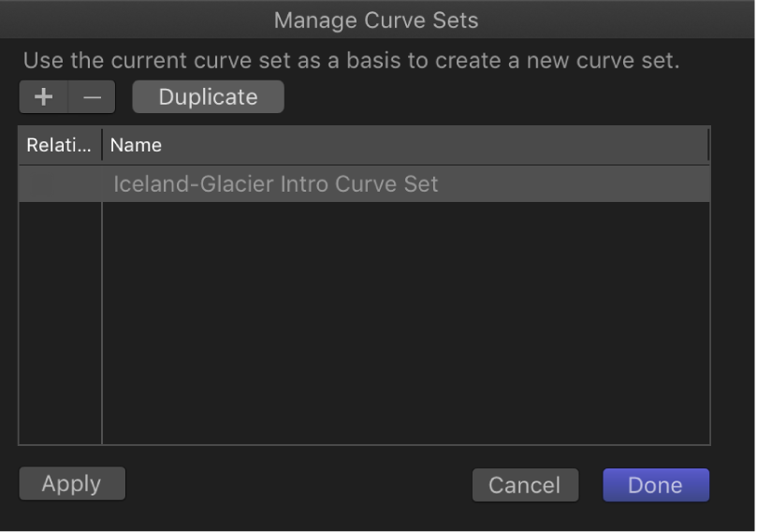Click the right edge divider of Name header
Image resolution: width=757 pixels, height=532 pixels.
coord(707,145)
